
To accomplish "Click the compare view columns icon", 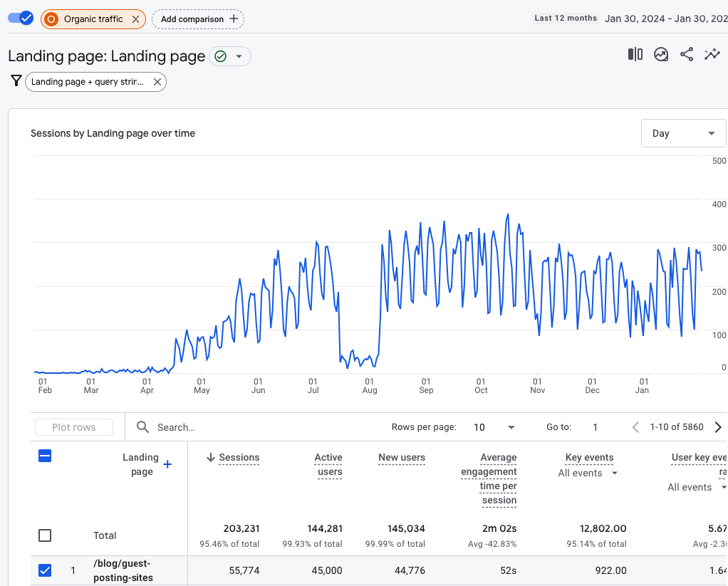I will 635,55.
